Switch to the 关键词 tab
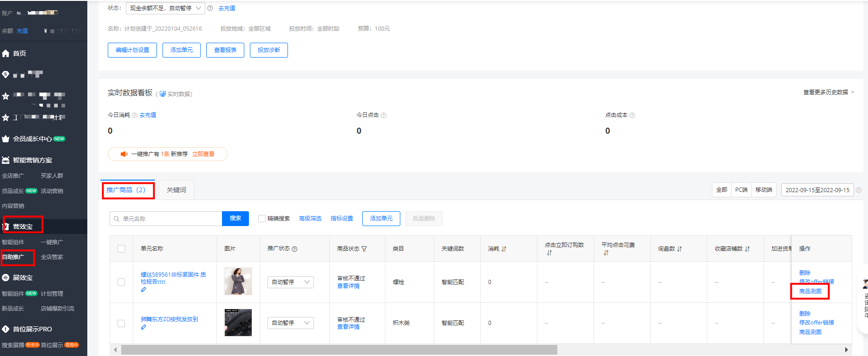This screenshot has width=868, height=356. [176, 190]
